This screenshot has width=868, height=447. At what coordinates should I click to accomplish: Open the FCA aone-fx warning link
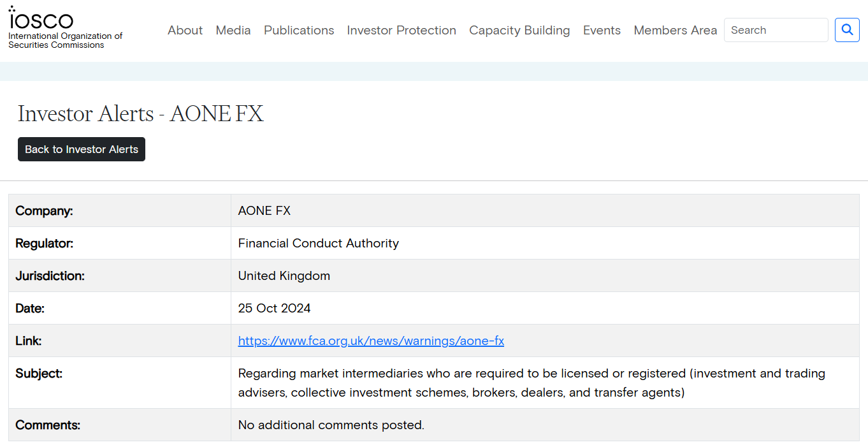point(371,341)
